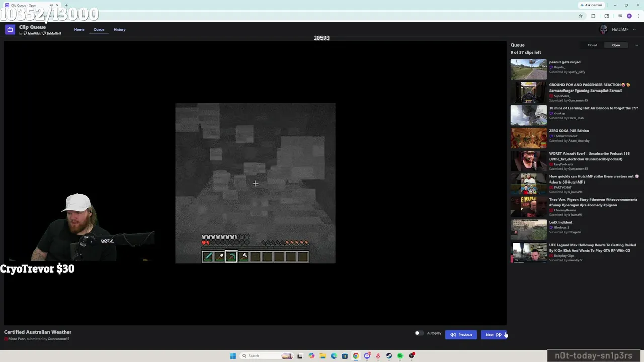Open Microsoft Store from the taskbar
644x362 pixels.
pyautogui.click(x=345, y=356)
